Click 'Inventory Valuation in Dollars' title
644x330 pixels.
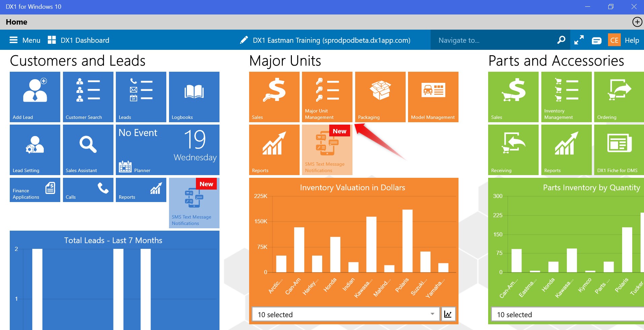(352, 188)
